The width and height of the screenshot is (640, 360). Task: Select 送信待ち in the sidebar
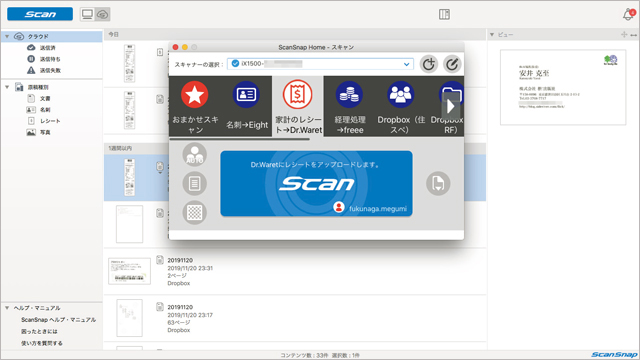click(x=51, y=59)
